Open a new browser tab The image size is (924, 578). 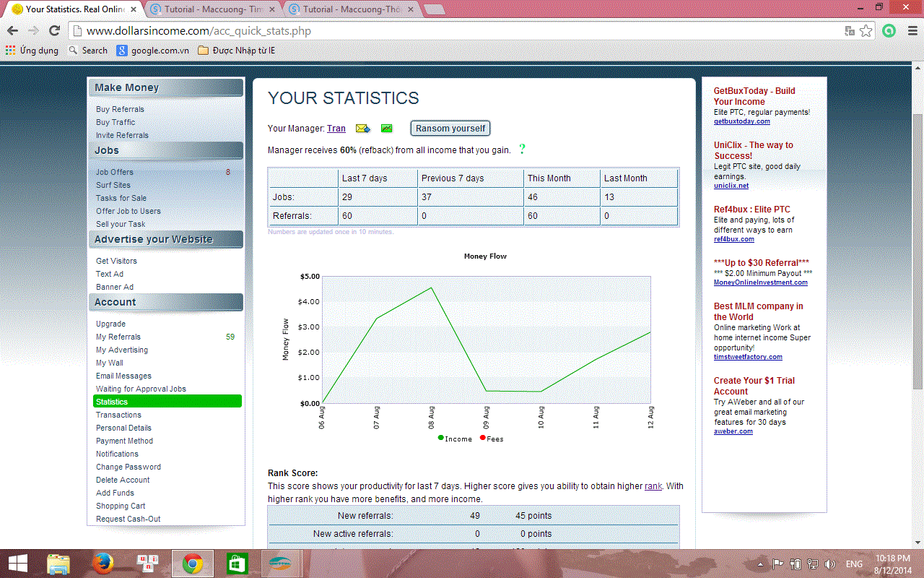[434, 9]
